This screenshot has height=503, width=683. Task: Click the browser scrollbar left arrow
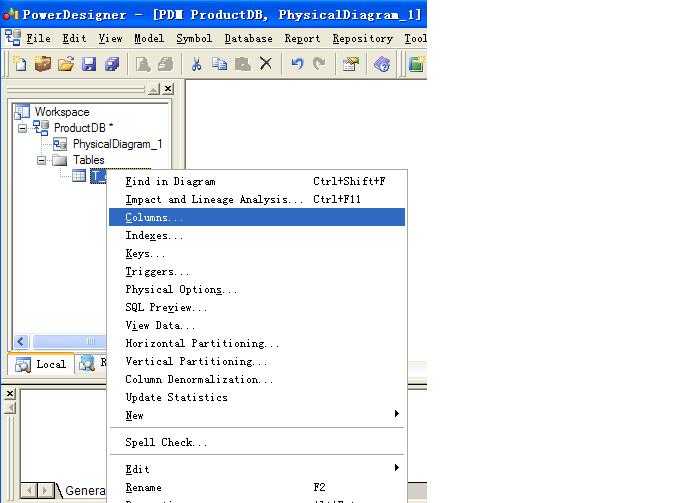(x=20, y=341)
